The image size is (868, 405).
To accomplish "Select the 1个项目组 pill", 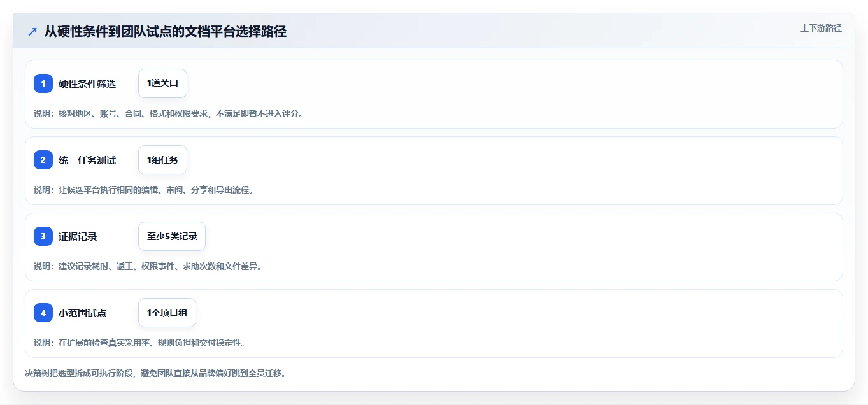I will tap(167, 313).
